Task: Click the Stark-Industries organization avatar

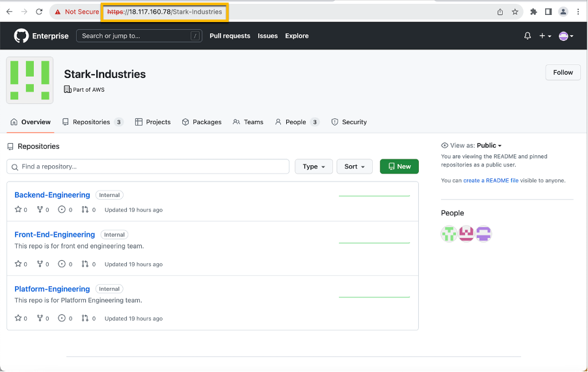Action: pos(30,80)
